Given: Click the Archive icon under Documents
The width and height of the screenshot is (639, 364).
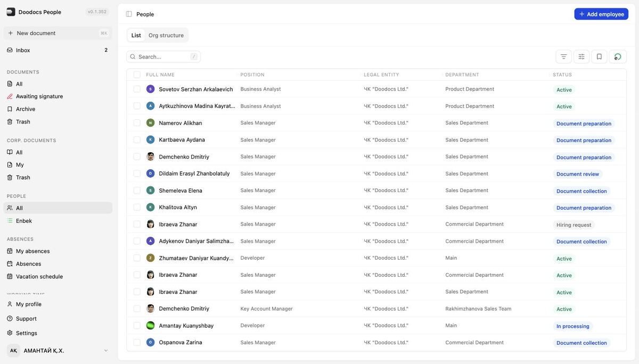Looking at the screenshot, I should (x=10, y=109).
